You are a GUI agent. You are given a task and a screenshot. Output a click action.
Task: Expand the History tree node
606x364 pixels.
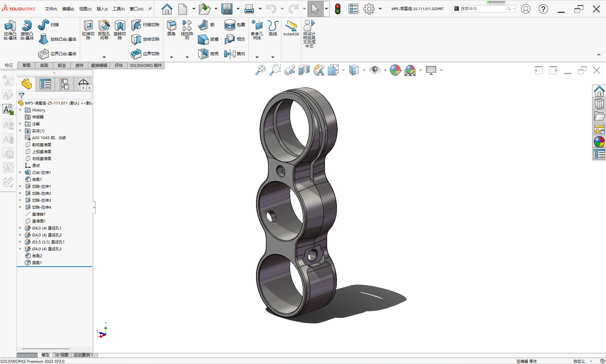(20, 110)
